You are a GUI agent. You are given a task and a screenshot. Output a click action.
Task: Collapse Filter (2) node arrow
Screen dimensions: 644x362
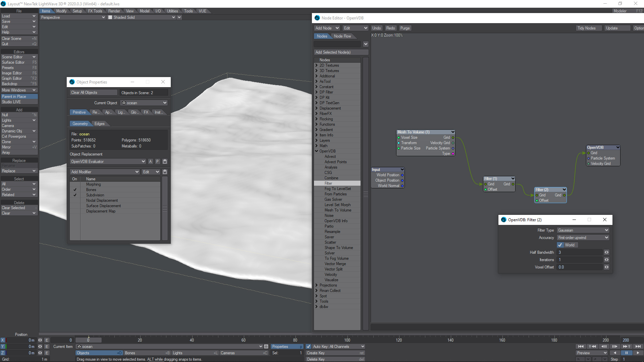(x=564, y=190)
